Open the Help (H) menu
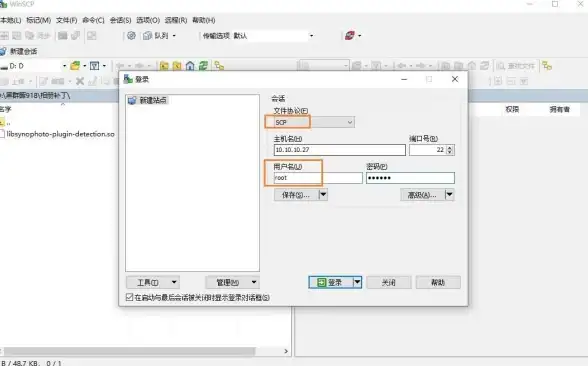The width and height of the screenshot is (588, 366). [x=204, y=20]
